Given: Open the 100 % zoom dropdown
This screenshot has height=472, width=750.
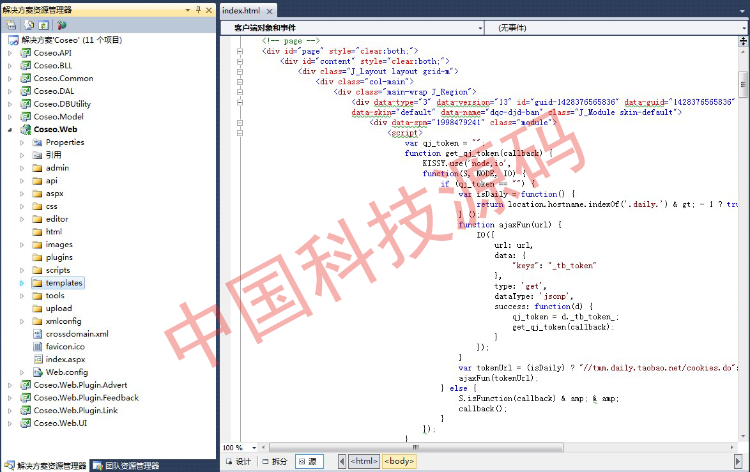Looking at the screenshot, I should (254, 448).
